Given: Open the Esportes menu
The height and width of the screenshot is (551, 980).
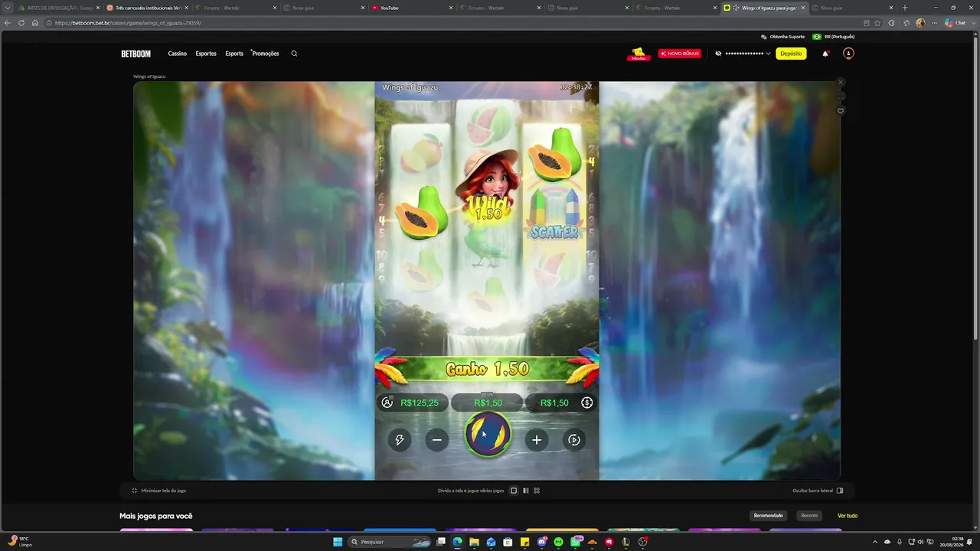Looking at the screenshot, I should click(x=206, y=54).
